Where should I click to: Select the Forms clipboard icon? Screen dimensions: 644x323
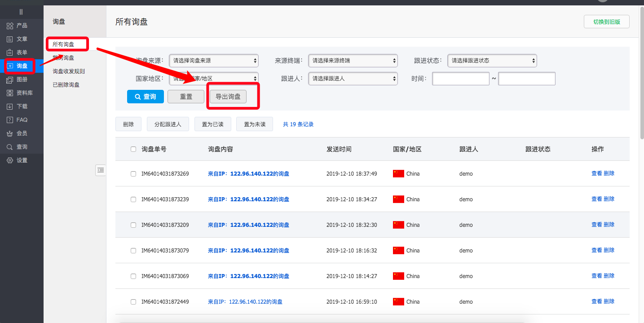[10, 53]
